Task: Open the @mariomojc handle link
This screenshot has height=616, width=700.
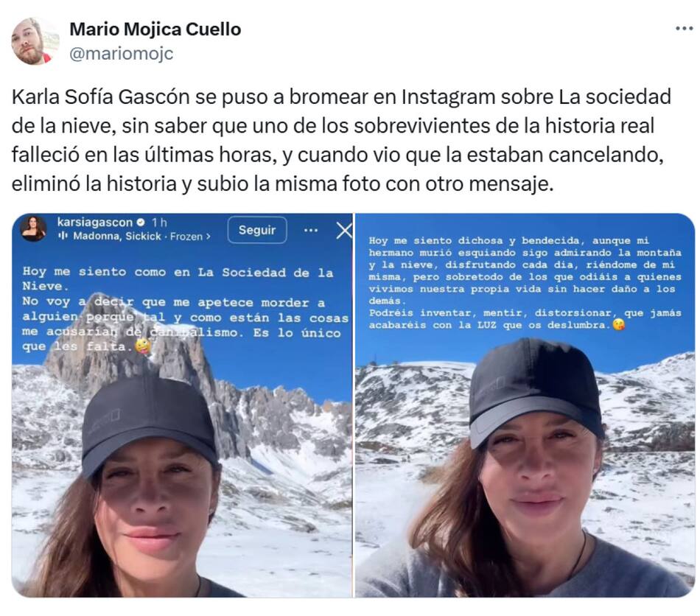Action: (x=122, y=54)
